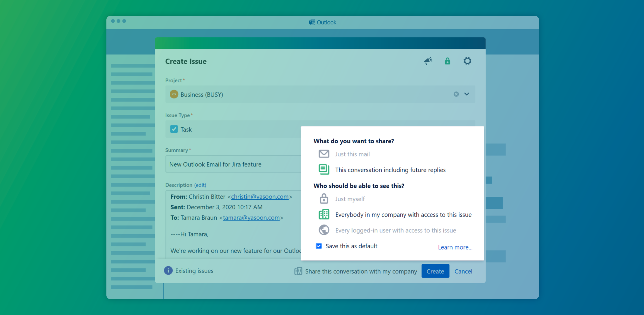The width and height of the screenshot is (644, 315).
Task: Click the info icon next to Existing issues
Action: [168, 271]
